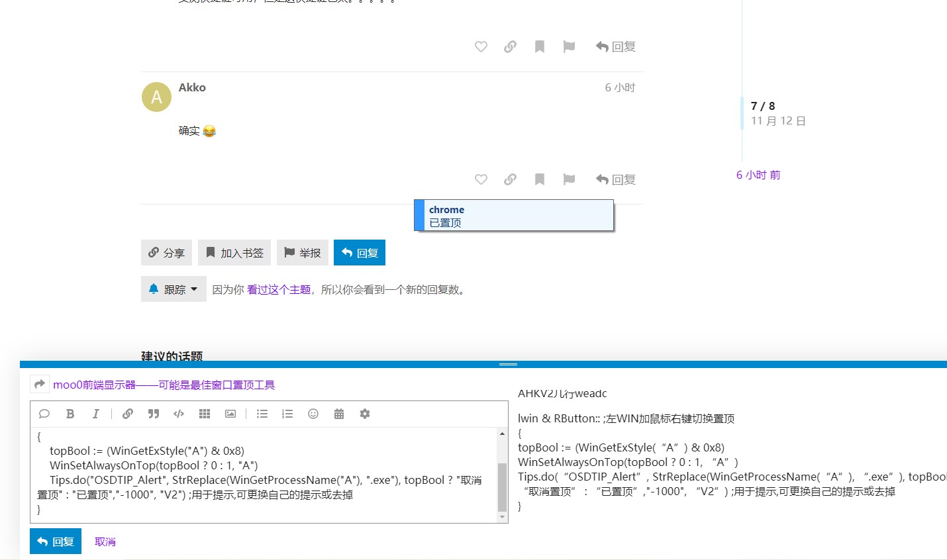Viewport: 947px width, 560px height.
Task: Open the reply-type arrow menu beside topic title
Action: (40, 385)
